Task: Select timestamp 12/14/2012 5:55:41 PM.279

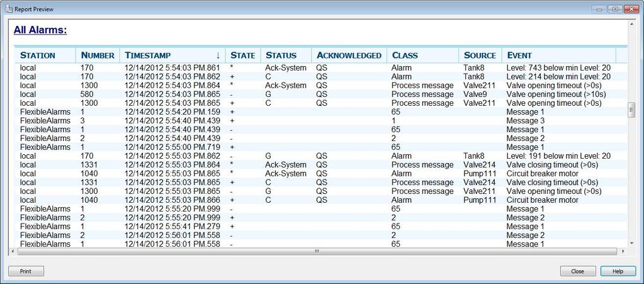Action: (172, 227)
